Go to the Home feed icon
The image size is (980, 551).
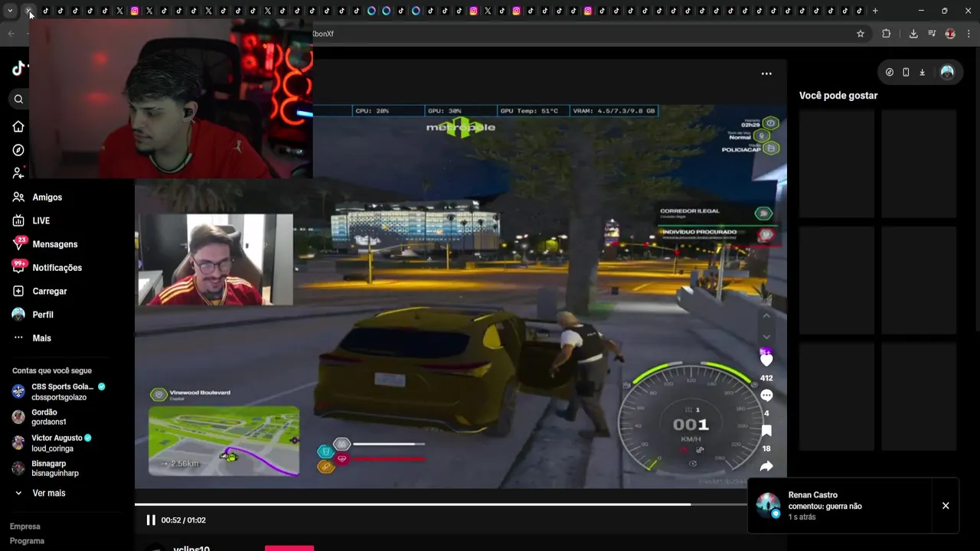18,126
